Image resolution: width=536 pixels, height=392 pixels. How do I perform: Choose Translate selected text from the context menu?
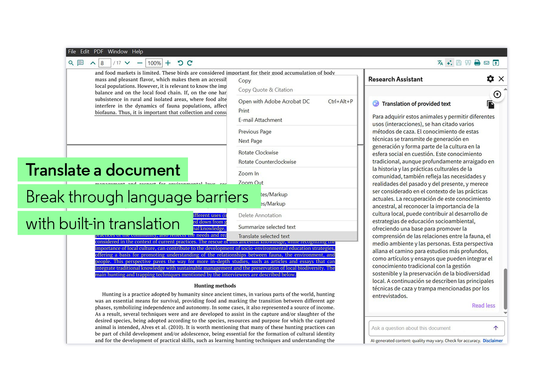(x=264, y=236)
